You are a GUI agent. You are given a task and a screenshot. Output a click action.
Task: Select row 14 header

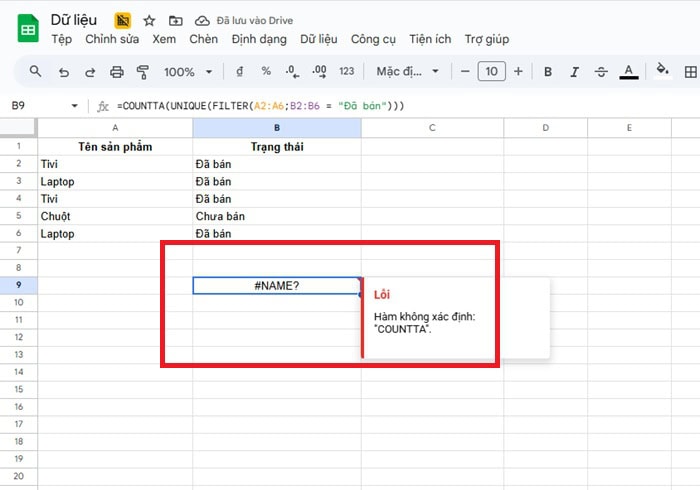(18, 372)
